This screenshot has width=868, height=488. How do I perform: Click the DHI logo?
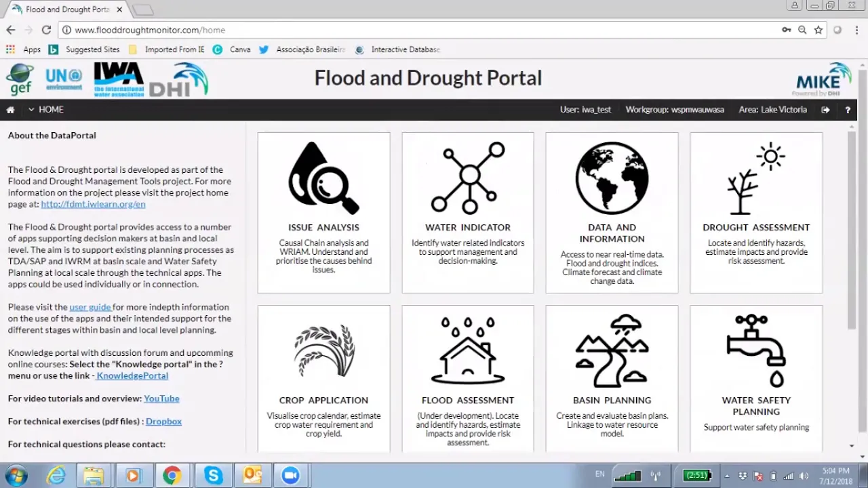pos(178,79)
